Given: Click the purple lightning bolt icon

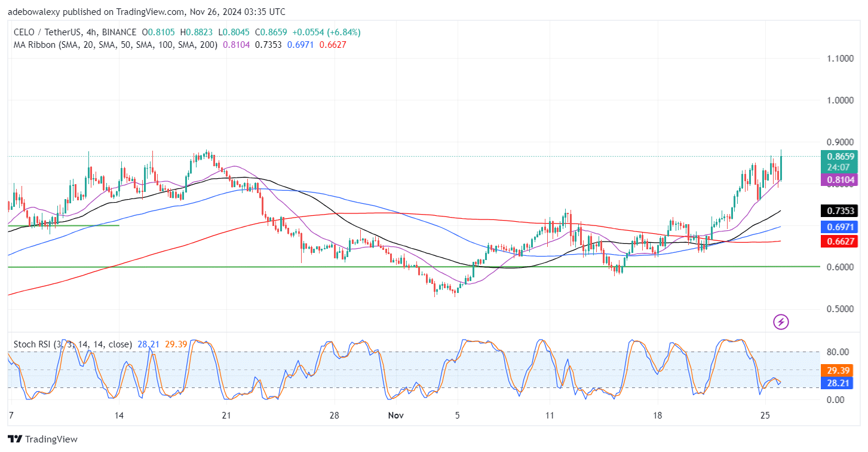Looking at the screenshot, I should [x=781, y=322].
